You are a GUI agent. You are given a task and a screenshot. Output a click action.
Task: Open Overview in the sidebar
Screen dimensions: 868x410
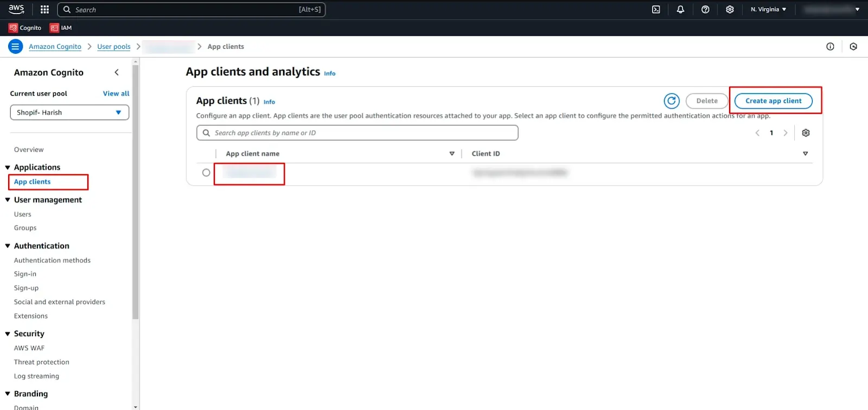coord(29,150)
